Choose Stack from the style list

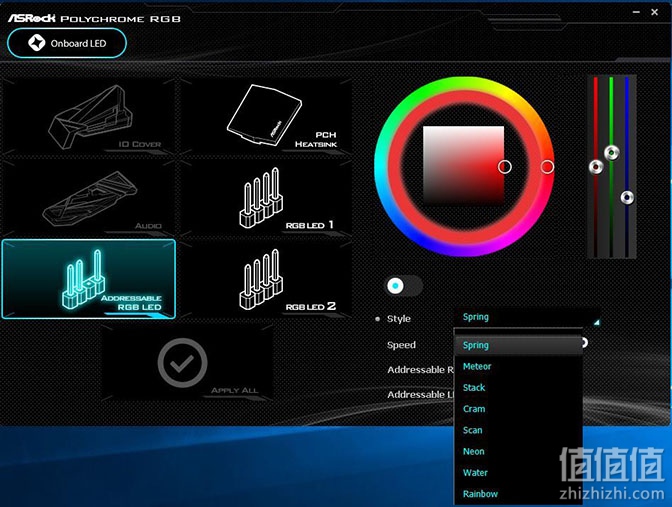tap(518, 387)
